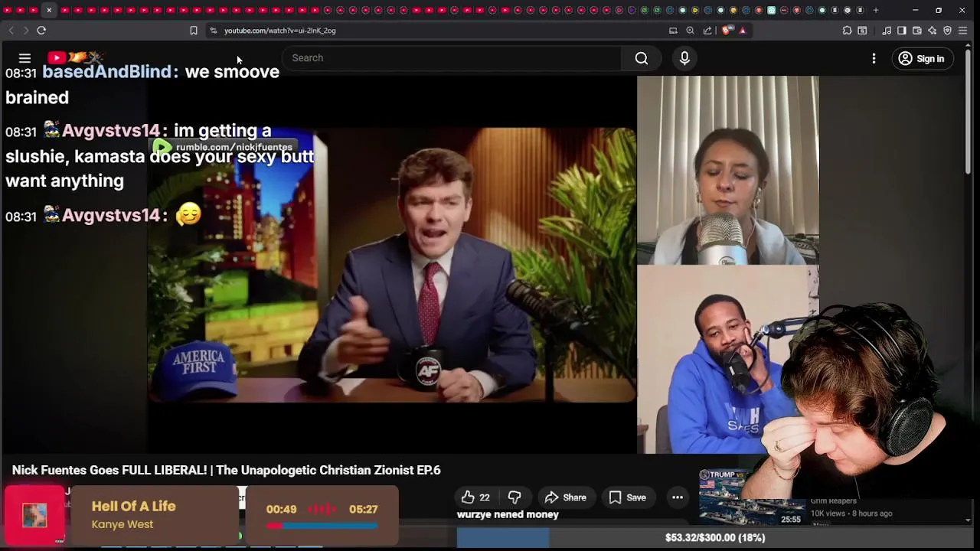Reload the page in browser toolbar
Screen dimensions: 980x551
coord(41,31)
